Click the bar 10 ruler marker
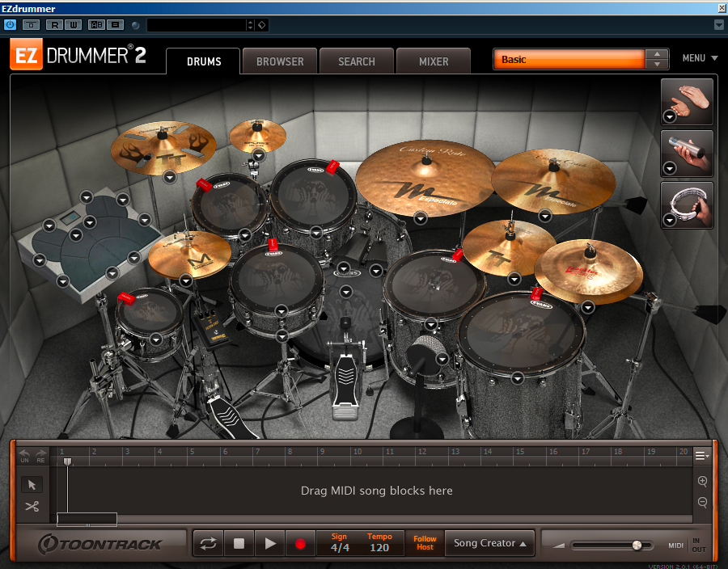The image size is (728, 569). 357,451
